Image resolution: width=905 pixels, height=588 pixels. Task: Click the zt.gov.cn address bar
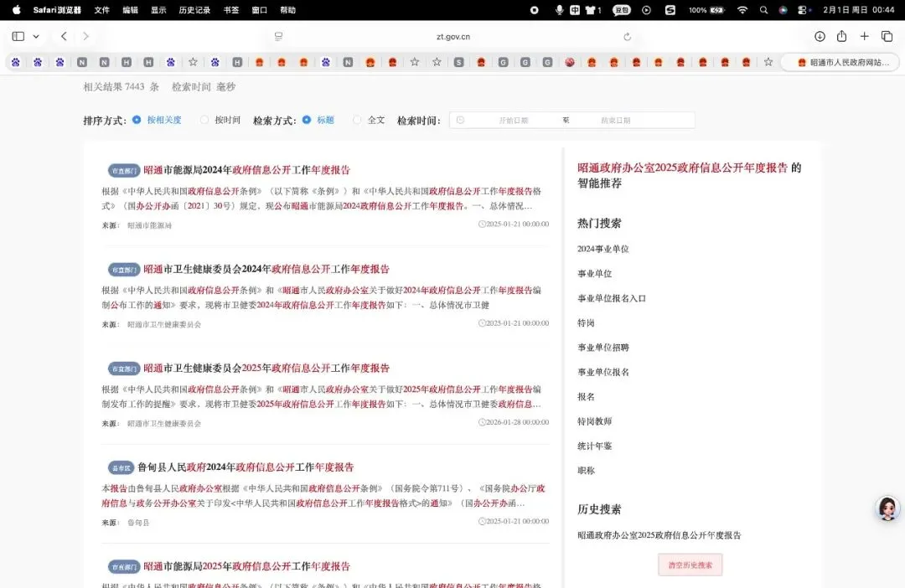click(x=453, y=36)
